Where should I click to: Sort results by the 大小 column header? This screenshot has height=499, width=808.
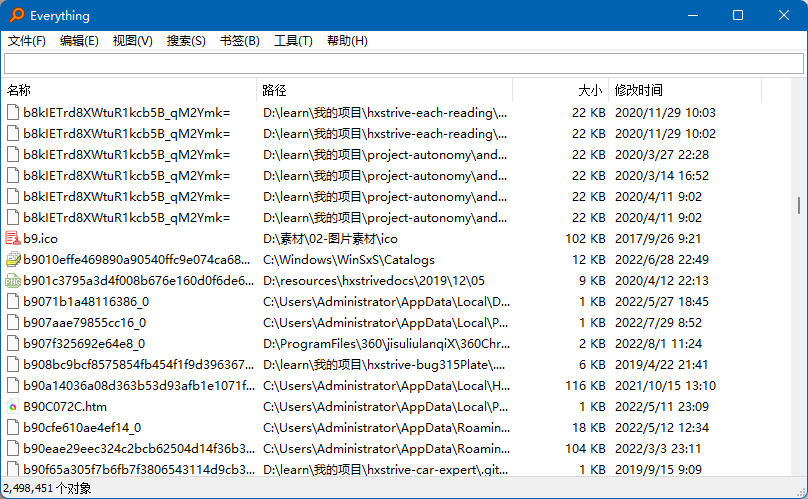(x=561, y=90)
